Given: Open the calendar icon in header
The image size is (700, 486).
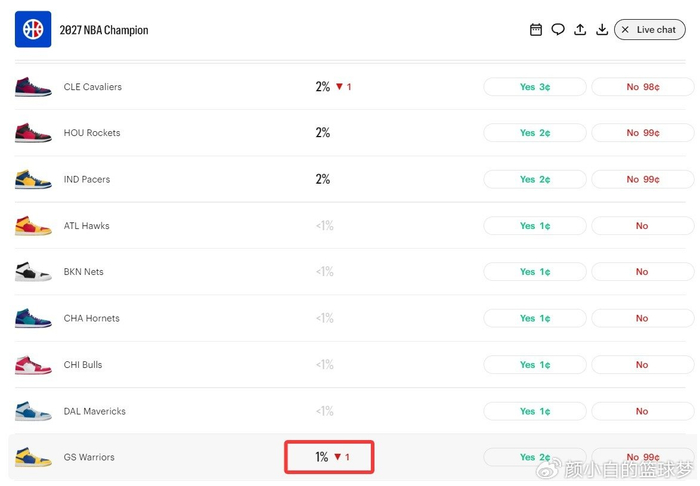Looking at the screenshot, I should pos(536,30).
